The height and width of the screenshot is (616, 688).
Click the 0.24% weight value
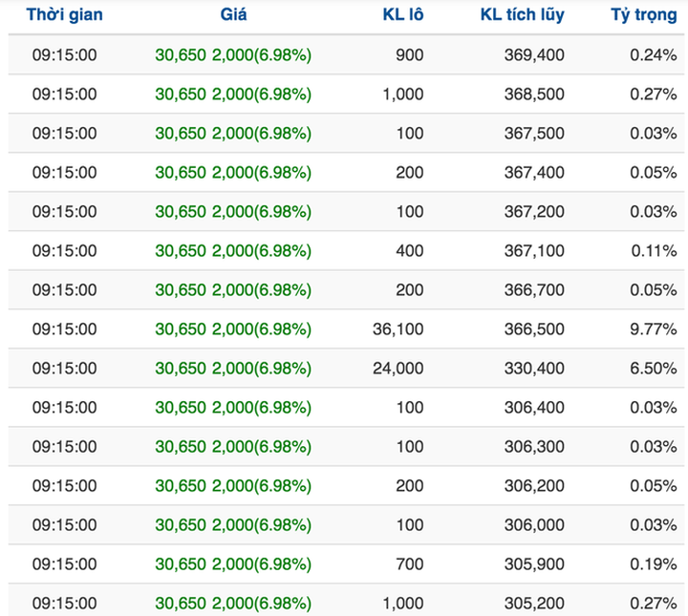pos(653,55)
